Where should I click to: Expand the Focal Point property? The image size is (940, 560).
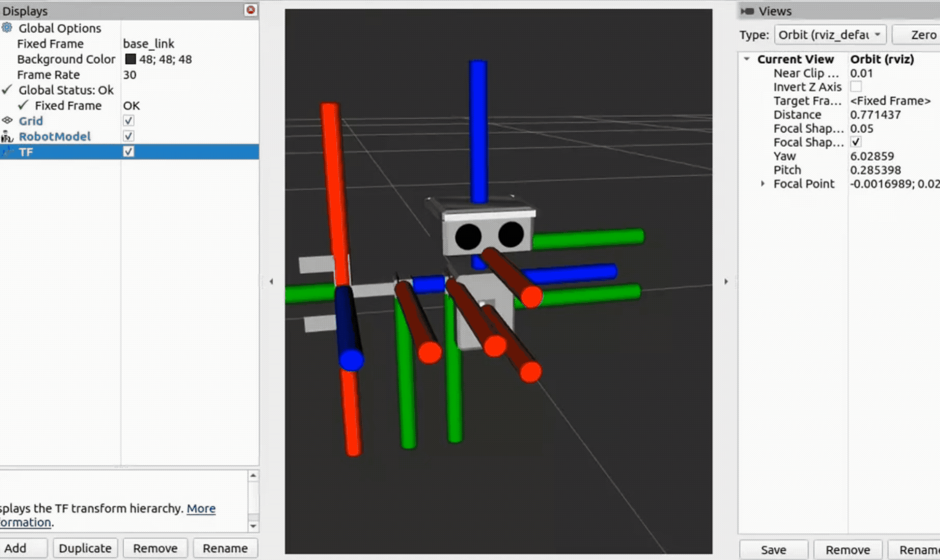(x=763, y=184)
